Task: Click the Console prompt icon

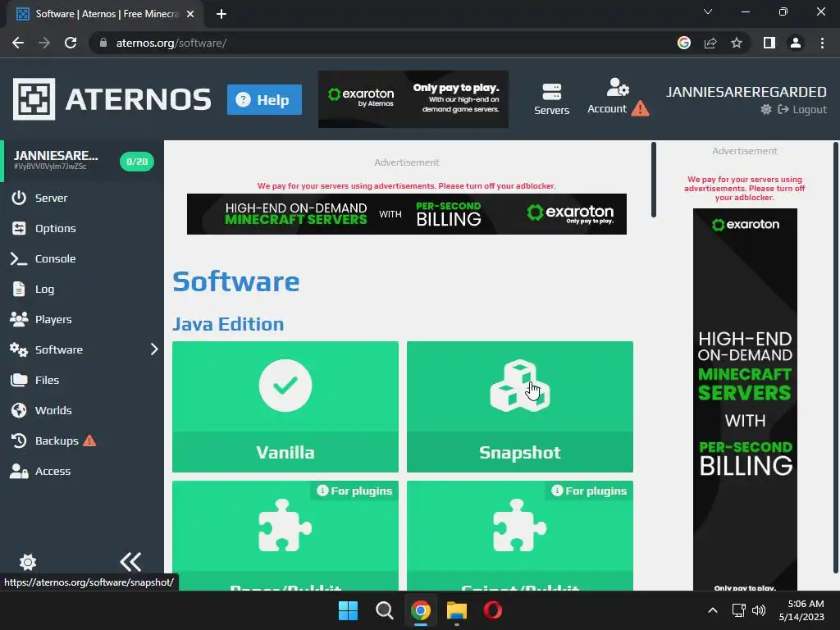Action: pyautogui.click(x=19, y=258)
